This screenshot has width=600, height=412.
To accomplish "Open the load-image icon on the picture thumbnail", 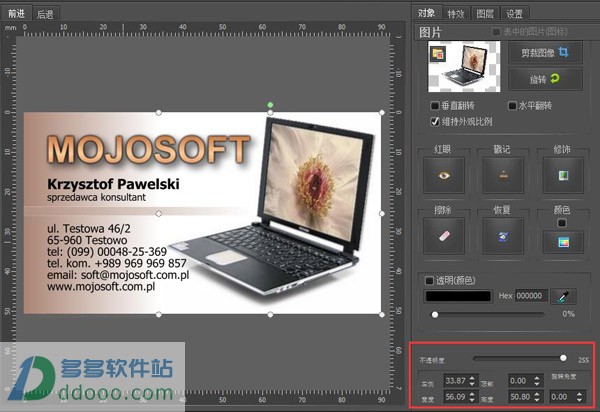I will click(438, 55).
